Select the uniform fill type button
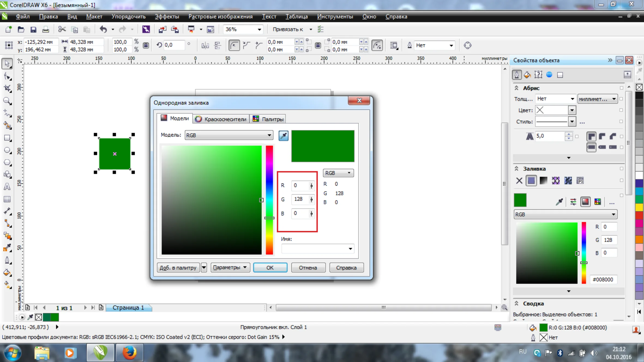 coord(531,180)
